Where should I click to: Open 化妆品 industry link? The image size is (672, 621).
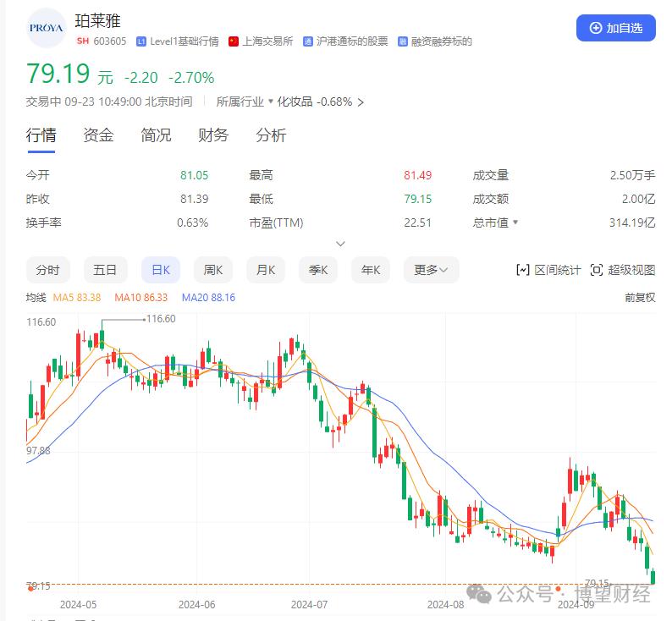click(x=295, y=102)
